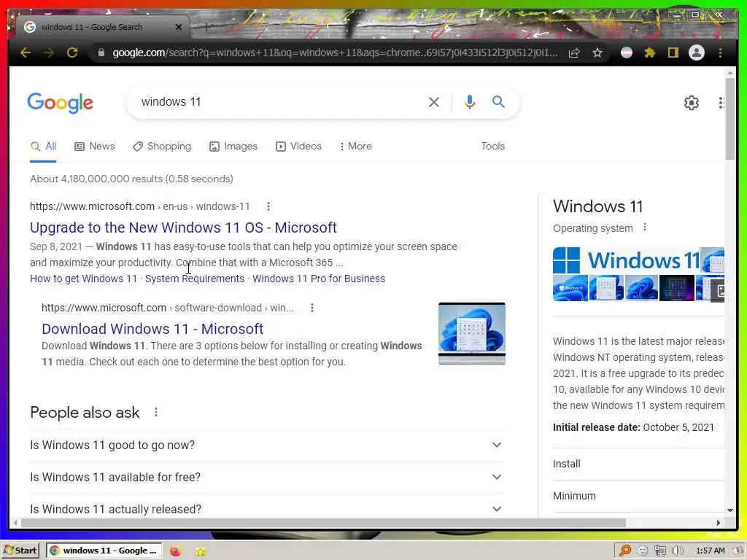Screen dimensions: 747x560
Task: Go to the Google logo homepage
Action: [x=60, y=103]
